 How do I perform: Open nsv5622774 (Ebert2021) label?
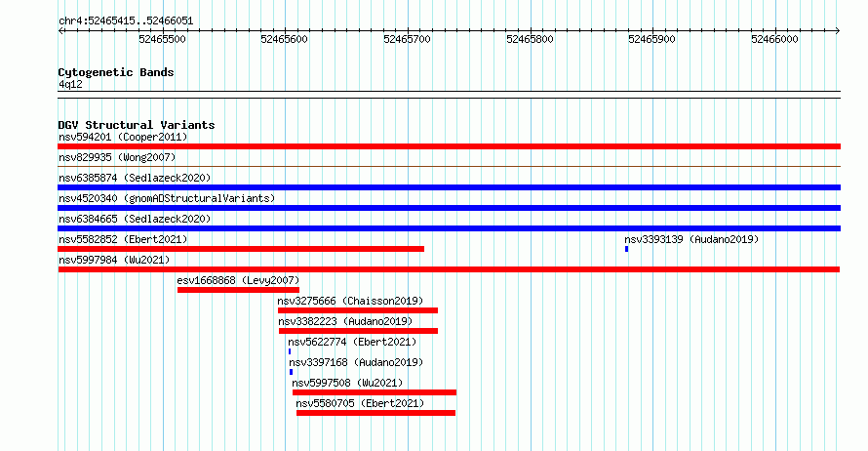point(352,342)
